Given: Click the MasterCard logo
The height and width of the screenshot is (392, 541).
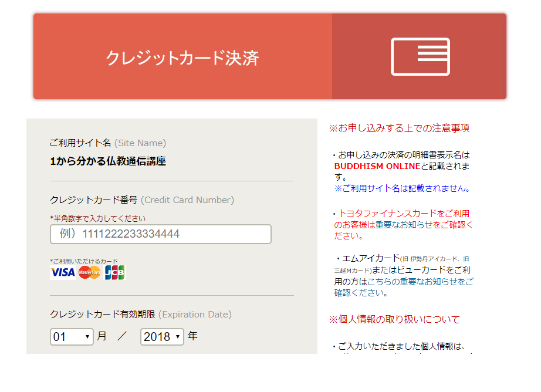Looking at the screenshot, I should click(90, 272).
